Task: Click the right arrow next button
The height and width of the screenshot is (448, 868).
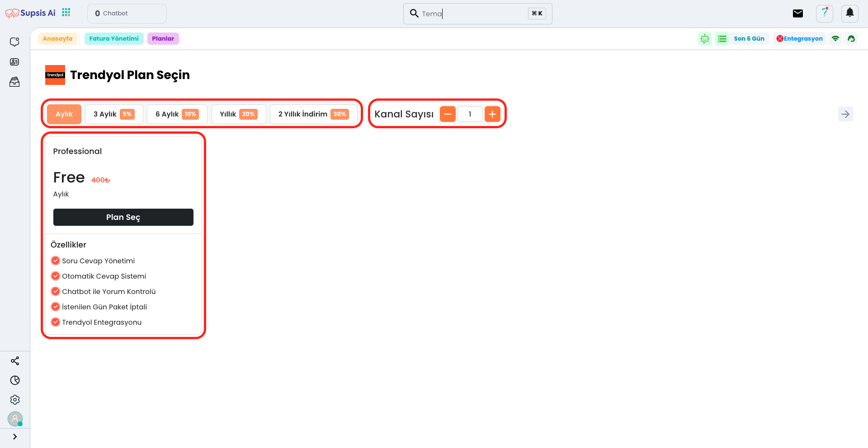Action: pos(845,114)
